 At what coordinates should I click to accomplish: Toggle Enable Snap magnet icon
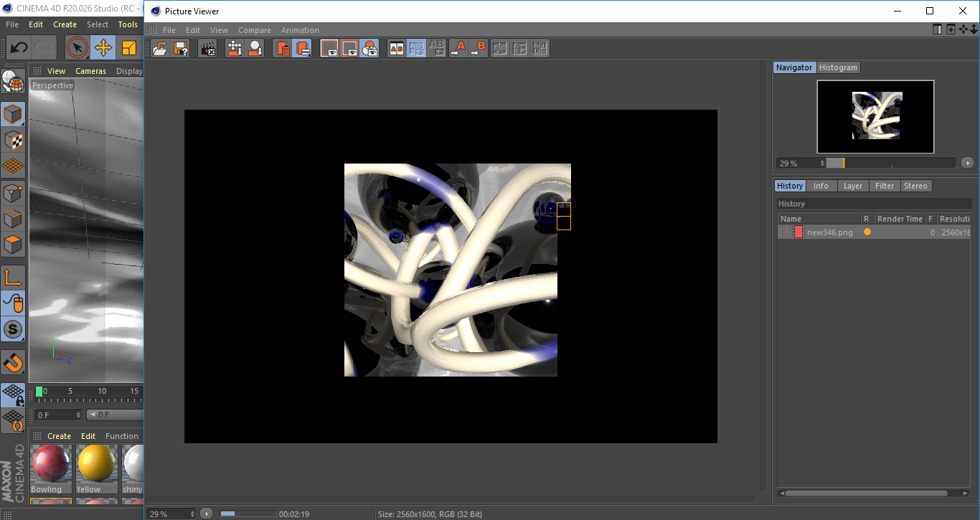pos(13,362)
